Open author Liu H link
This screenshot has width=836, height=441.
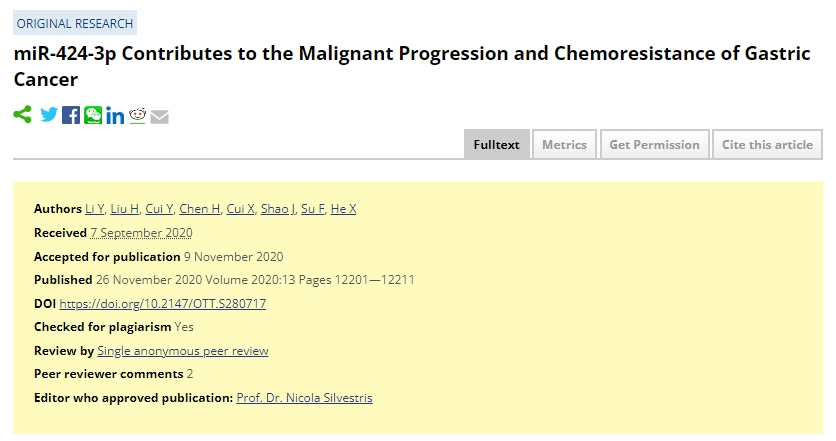125,209
